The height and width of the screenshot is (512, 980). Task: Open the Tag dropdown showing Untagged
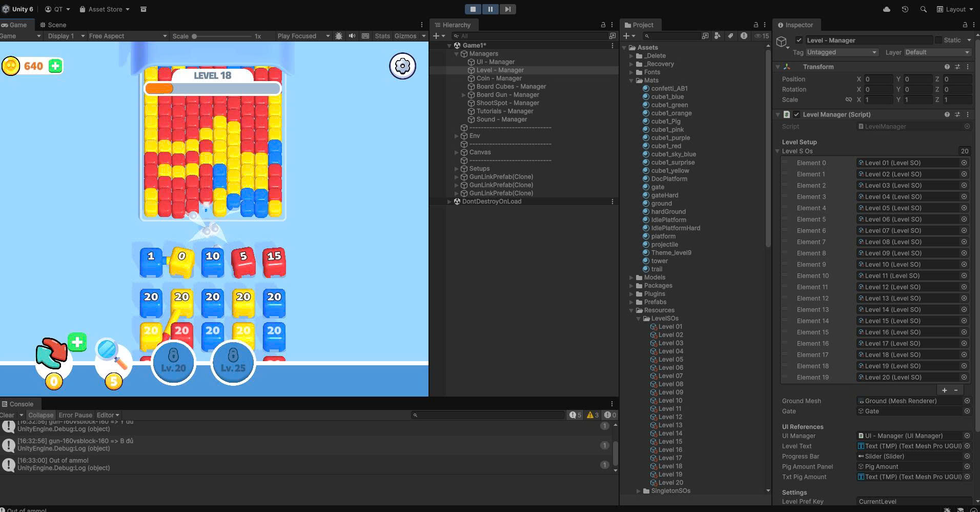click(842, 52)
